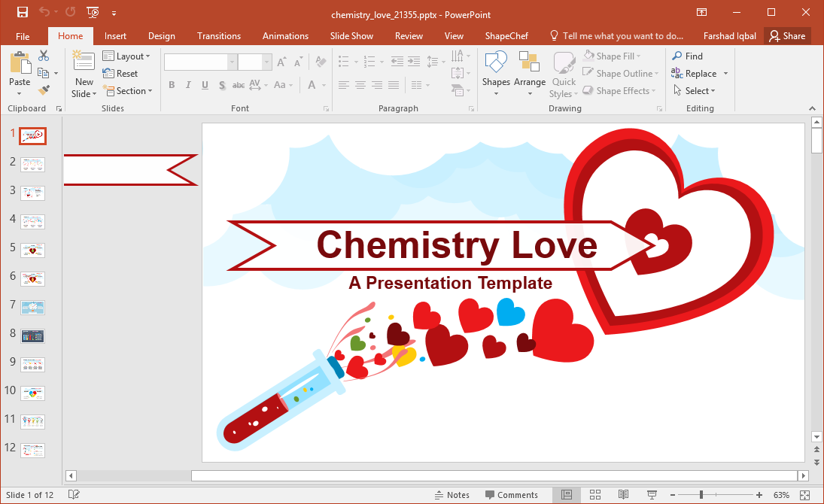
Task: Toggle the Notes pane visibility
Action: pyautogui.click(x=452, y=494)
